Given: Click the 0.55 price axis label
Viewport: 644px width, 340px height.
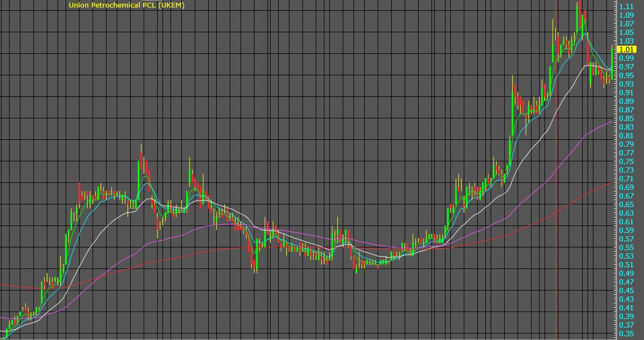Looking at the screenshot, I should point(626,247).
